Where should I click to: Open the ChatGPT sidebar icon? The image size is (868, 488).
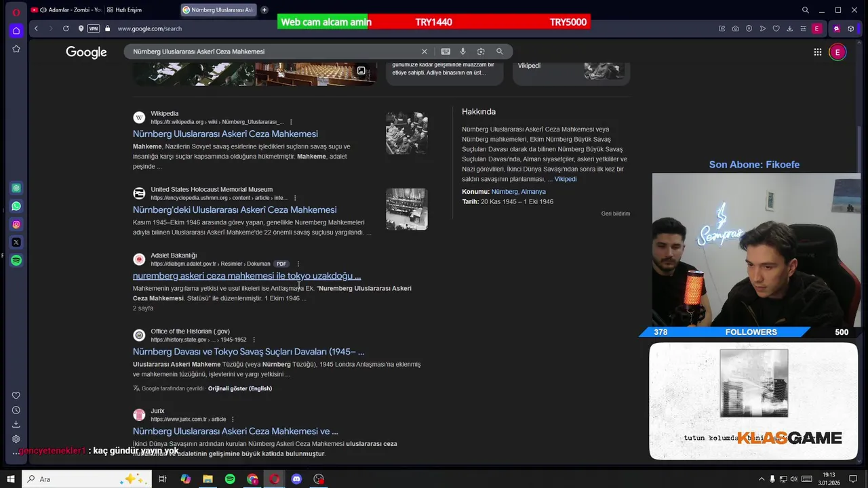coord(16,188)
